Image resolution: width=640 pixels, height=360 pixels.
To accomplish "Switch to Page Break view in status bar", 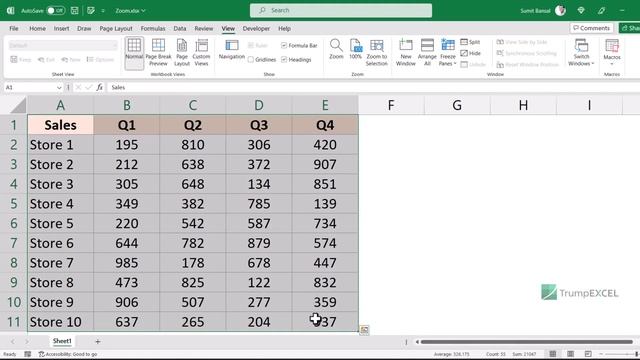I will pos(588,354).
